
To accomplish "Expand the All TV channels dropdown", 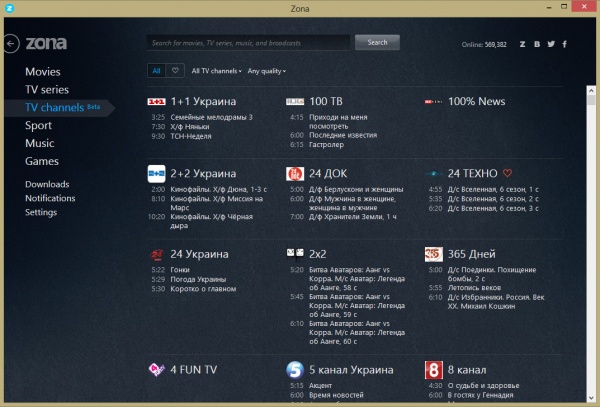I will 217,71.
